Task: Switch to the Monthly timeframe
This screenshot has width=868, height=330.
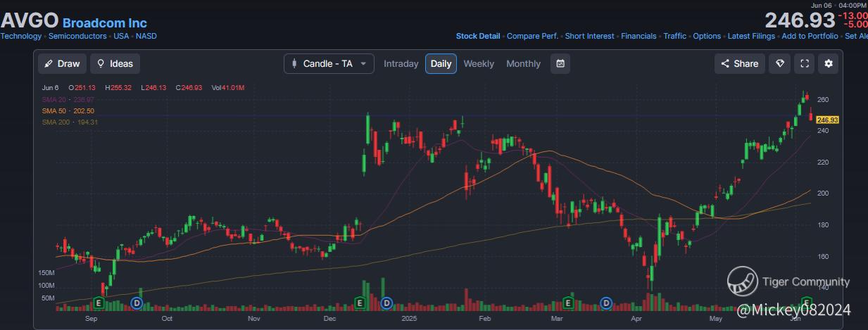Action: tap(524, 63)
